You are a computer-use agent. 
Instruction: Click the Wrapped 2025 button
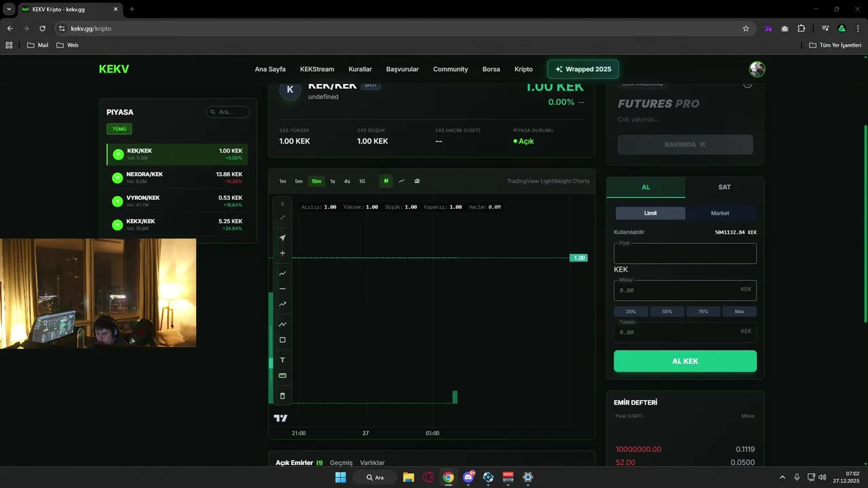pyautogui.click(x=583, y=69)
